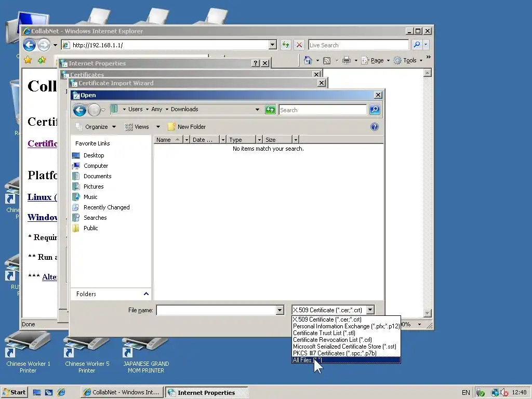
Task: Click the Internet Explorer address bar
Action: [170, 45]
